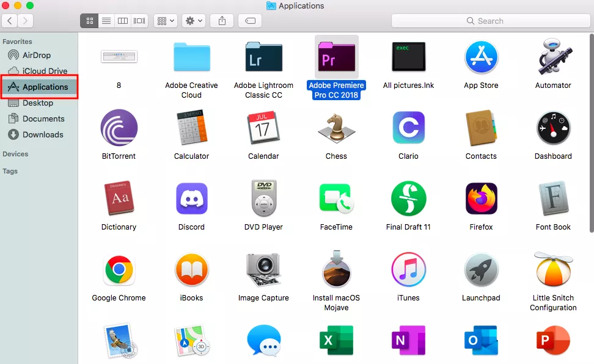Select the Dictionary app icon
Viewport: 594px width, 364px height.
point(119,198)
